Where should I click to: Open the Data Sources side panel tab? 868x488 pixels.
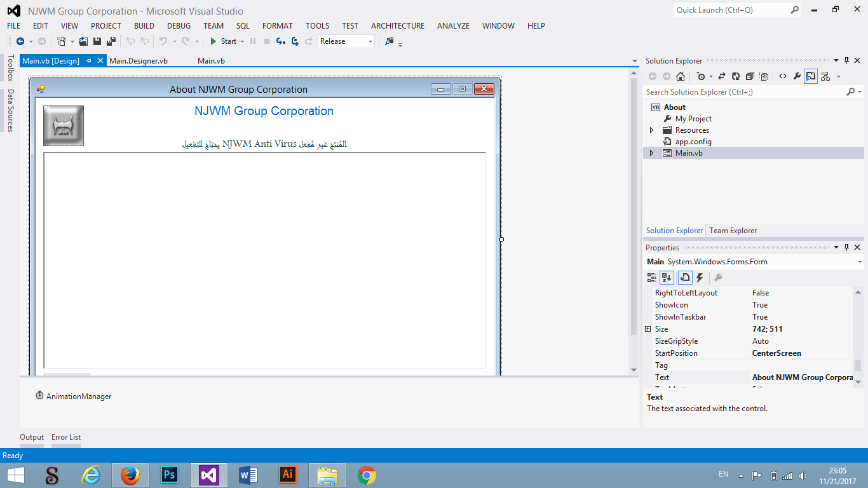pyautogui.click(x=10, y=110)
